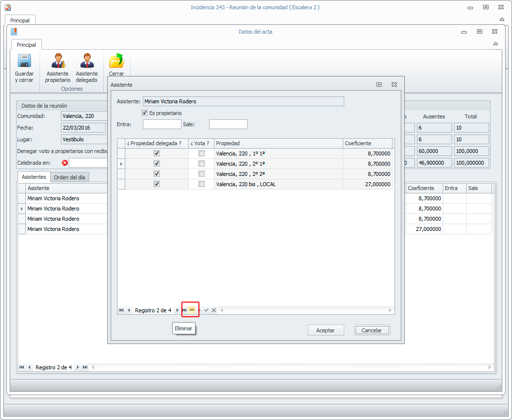
Task: Toggle Propiedad delegada for Valencia, 220, 2º 1ª
Action: click(x=157, y=164)
